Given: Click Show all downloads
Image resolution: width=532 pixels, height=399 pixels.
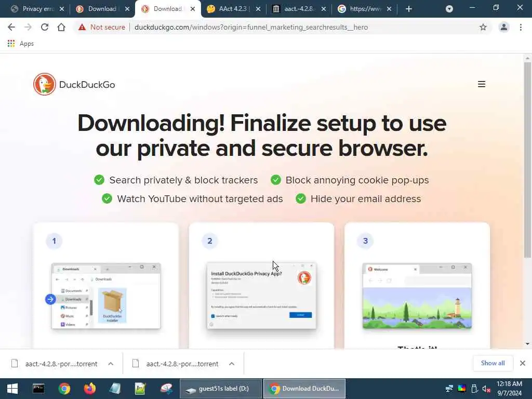Looking at the screenshot, I should tap(493, 363).
